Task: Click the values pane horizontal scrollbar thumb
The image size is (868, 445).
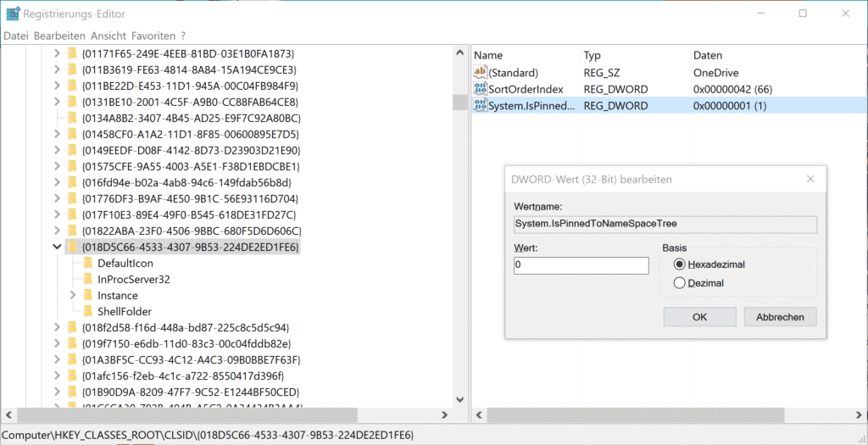Action: pyautogui.click(x=636, y=414)
